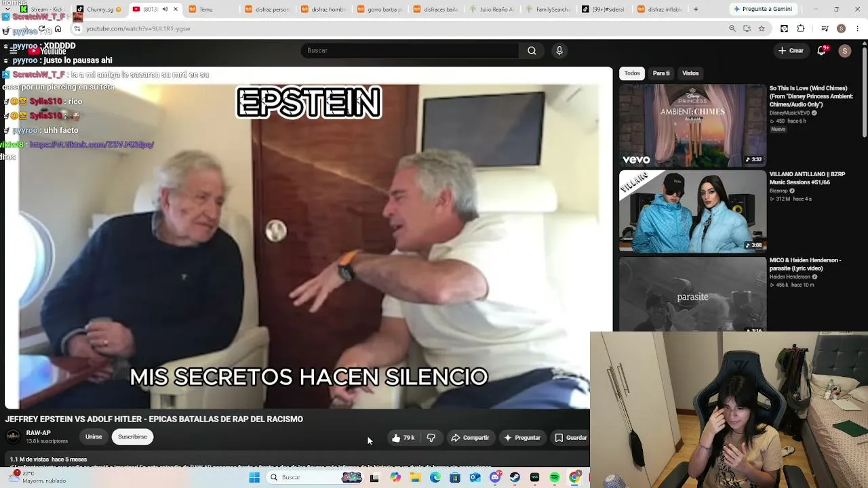Switch to the FamilySearch tab
The height and width of the screenshot is (488, 868).
[548, 9]
